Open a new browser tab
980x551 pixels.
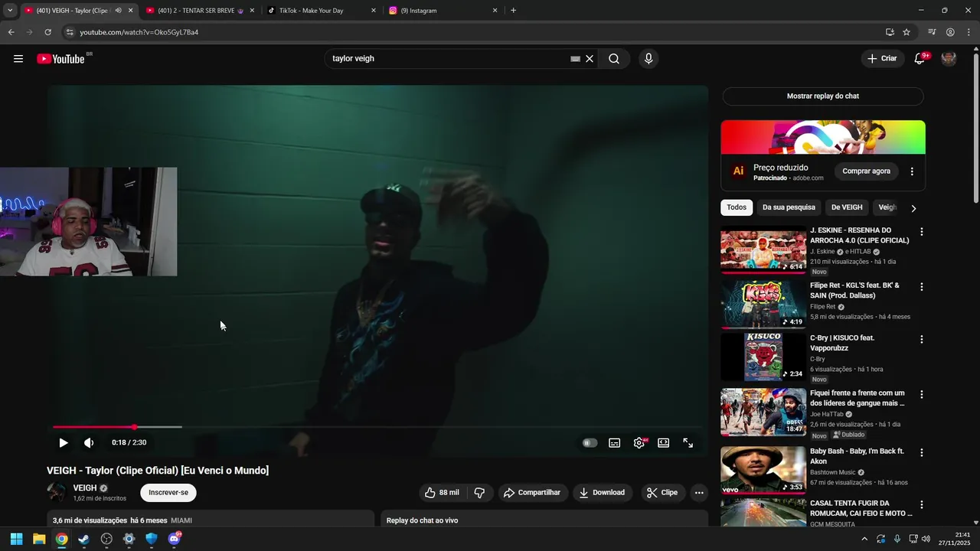tap(513, 11)
